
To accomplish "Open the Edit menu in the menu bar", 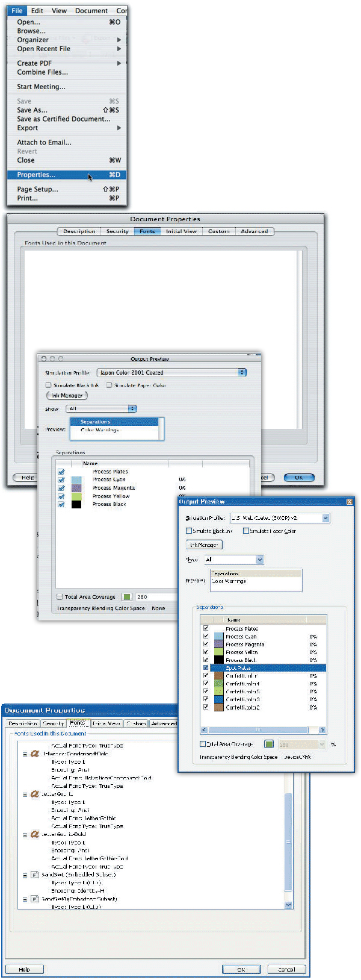I will (x=37, y=10).
